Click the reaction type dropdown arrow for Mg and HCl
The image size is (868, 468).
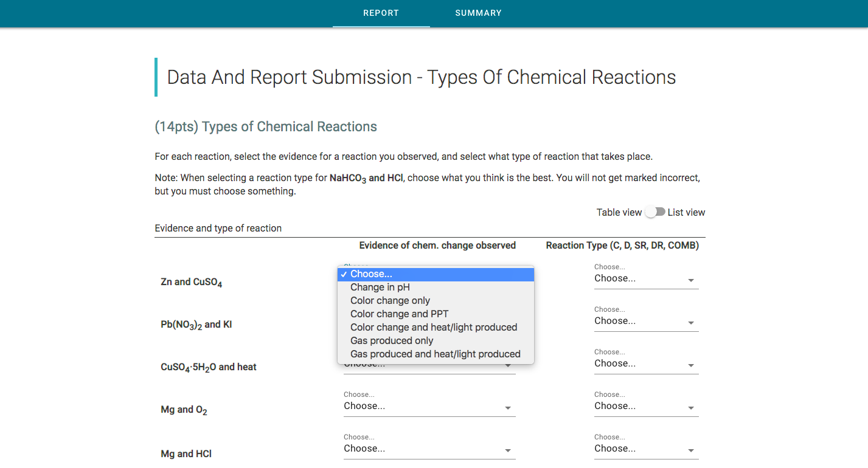(x=691, y=450)
